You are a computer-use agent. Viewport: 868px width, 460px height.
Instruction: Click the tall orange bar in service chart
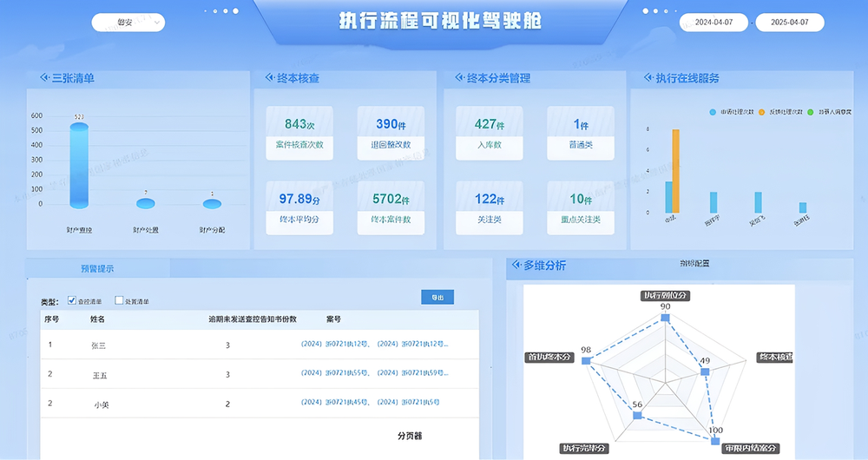pos(676,171)
